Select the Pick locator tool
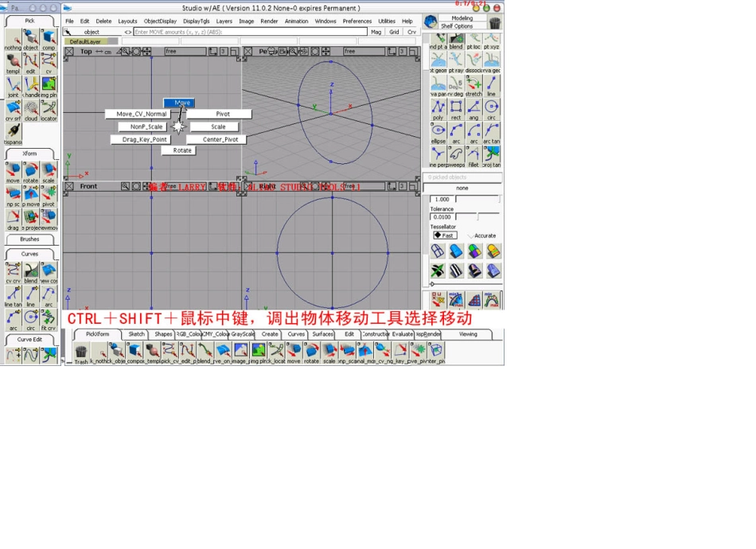Image resolution: width=756 pixels, height=549 pixels. tap(49, 110)
